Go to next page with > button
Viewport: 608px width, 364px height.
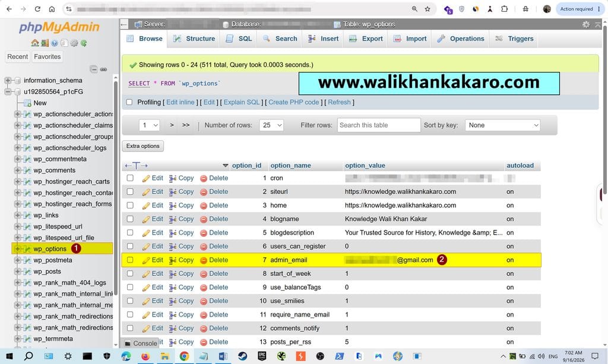pos(172,125)
